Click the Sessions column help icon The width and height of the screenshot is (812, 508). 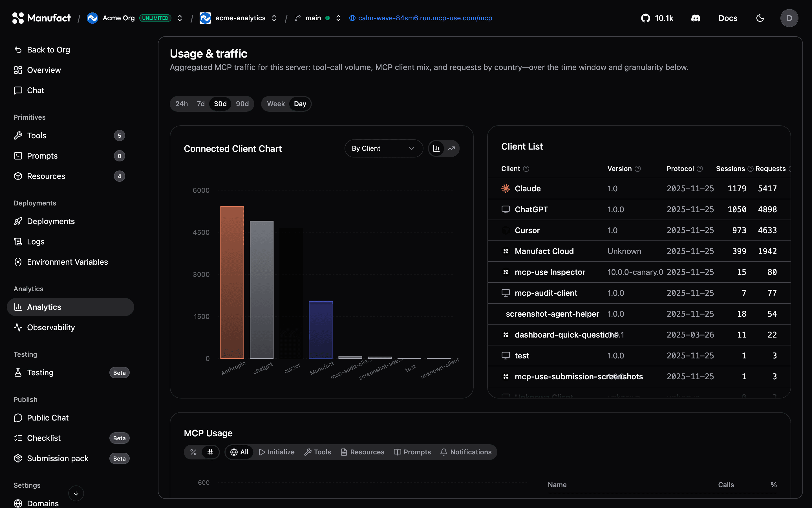pos(751,169)
